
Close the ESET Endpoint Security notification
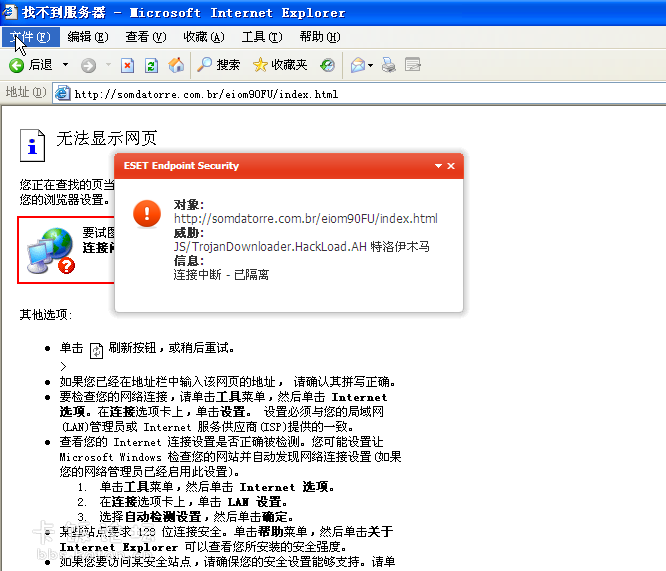(x=451, y=166)
